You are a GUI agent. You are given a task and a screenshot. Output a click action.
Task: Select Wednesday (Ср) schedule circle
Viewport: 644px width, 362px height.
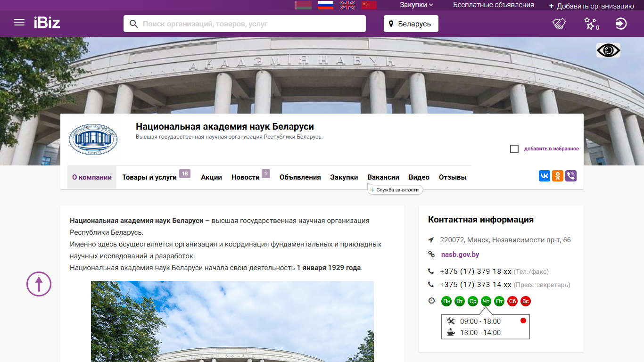[x=473, y=301]
